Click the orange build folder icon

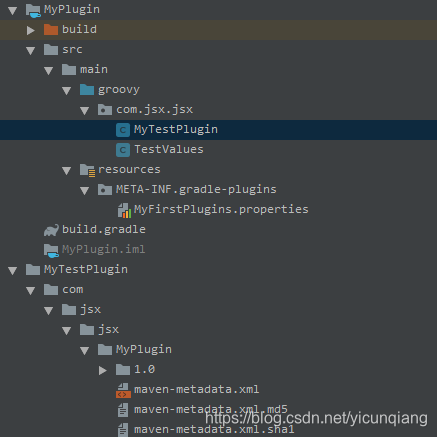[x=51, y=29]
